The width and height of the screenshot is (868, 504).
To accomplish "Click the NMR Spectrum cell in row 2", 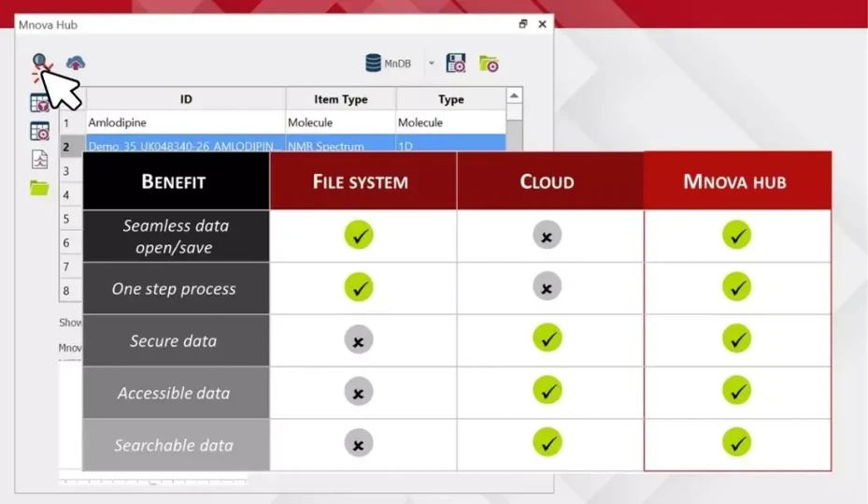I will pyautogui.click(x=340, y=144).
